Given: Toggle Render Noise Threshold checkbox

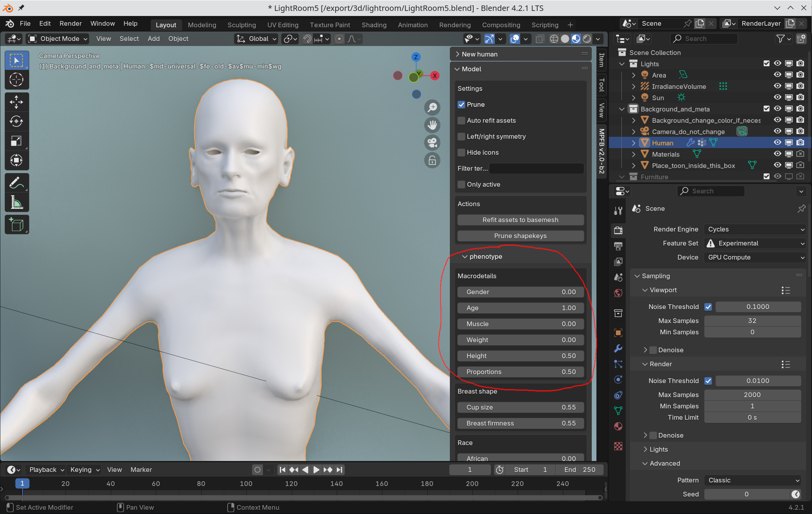Looking at the screenshot, I should [708, 381].
